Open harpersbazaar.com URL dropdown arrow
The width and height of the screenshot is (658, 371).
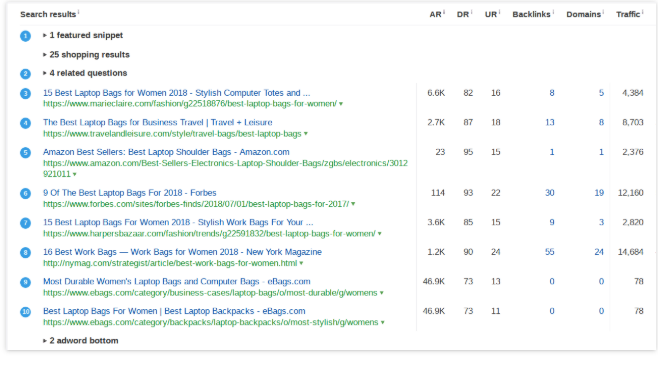(379, 233)
